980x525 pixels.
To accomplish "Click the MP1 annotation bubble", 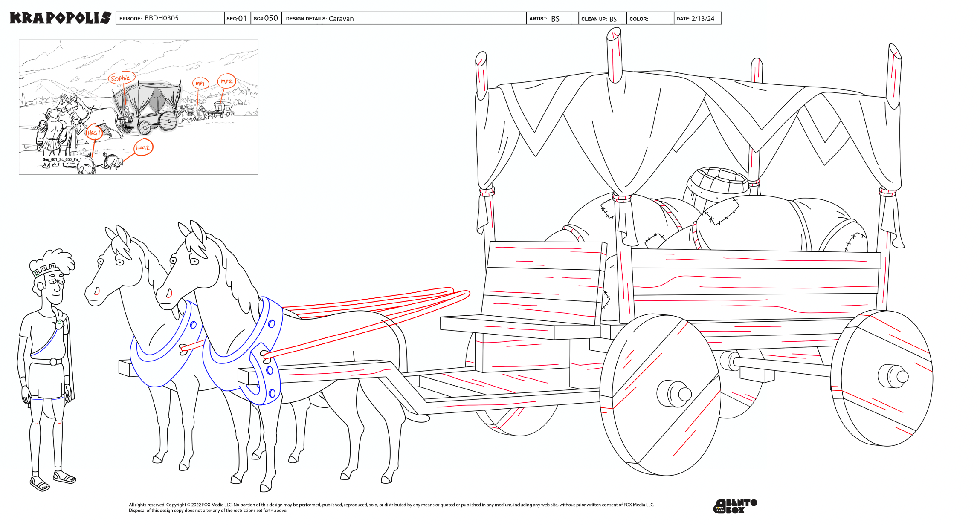I will [x=200, y=83].
